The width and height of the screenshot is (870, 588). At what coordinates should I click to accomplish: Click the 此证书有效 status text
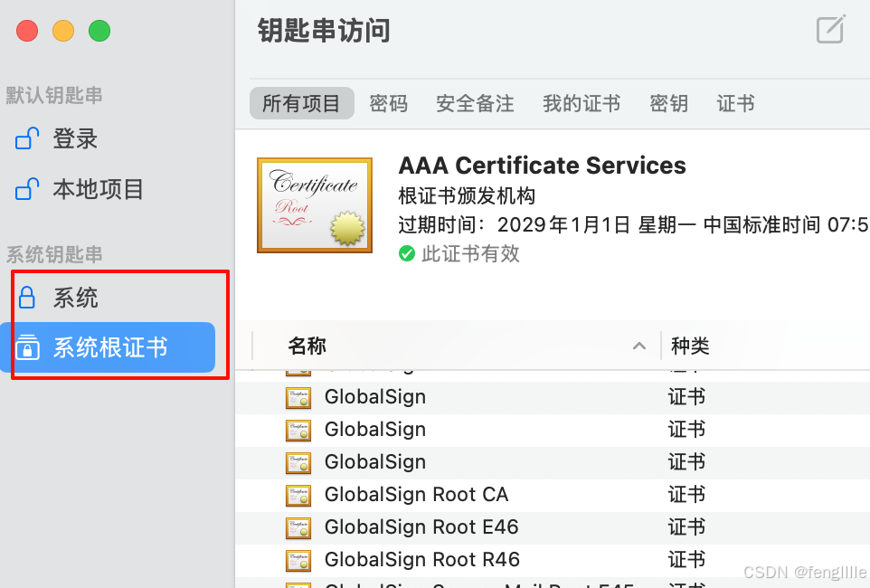coord(470,254)
